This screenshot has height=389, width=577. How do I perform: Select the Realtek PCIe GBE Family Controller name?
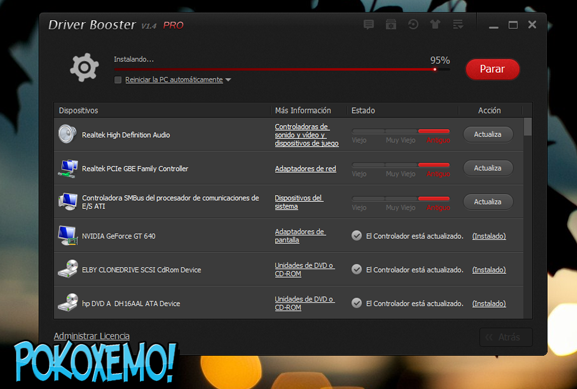(x=135, y=169)
